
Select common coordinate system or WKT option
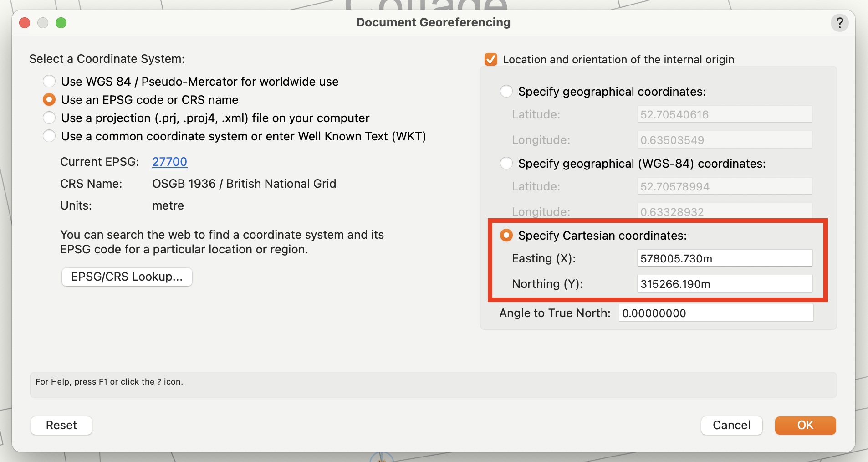click(49, 136)
